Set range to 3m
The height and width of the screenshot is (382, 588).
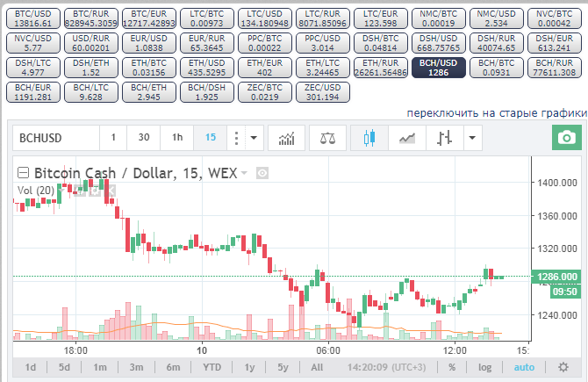(x=136, y=367)
